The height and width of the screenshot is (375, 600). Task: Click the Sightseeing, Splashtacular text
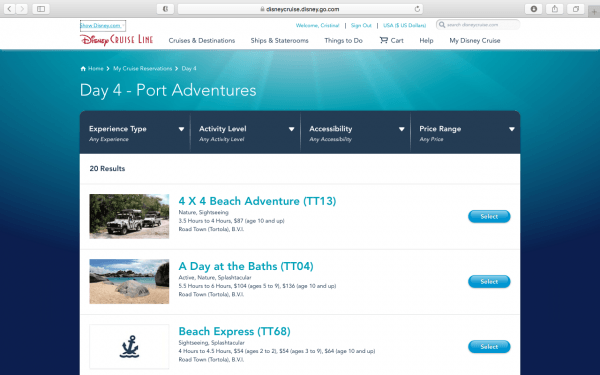click(x=211, y=342)
